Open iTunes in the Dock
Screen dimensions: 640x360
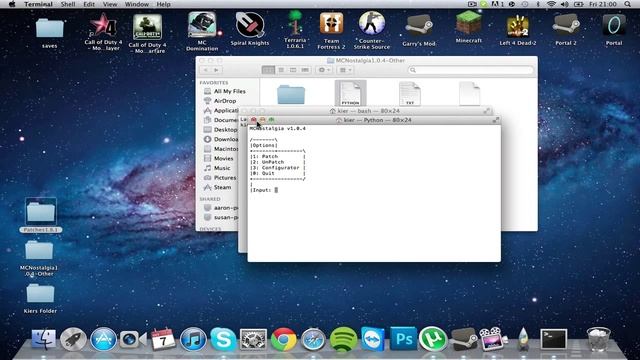pos(193,339)
